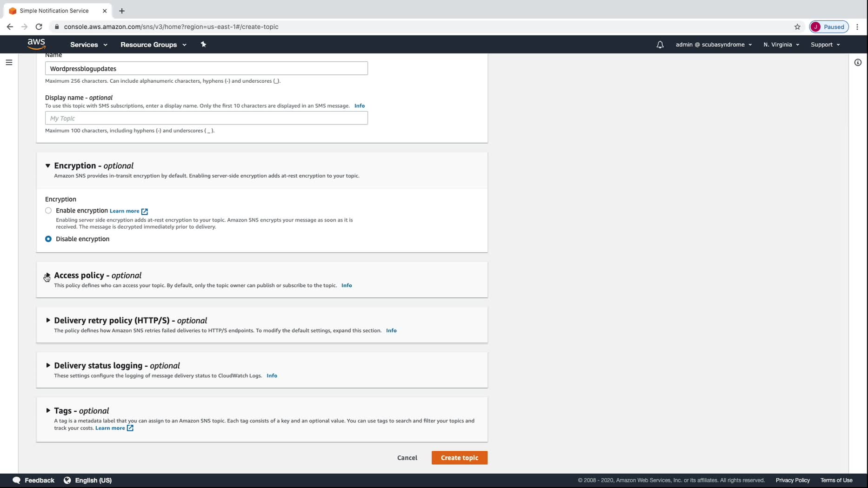868x488 pixels.
Task: Select the Disable encryption radio button
Action: point(48,239)
